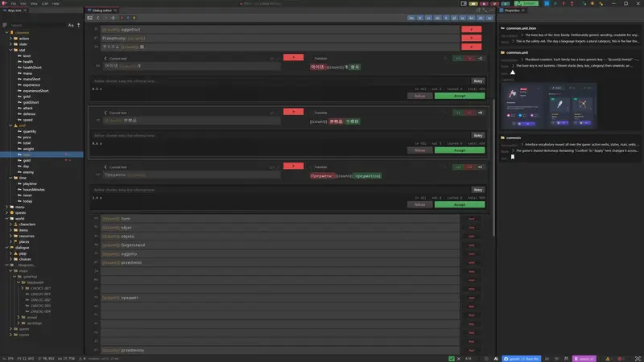Expand the action folder in keys tree
Screen dimensions: 644x362
point(10,39)
